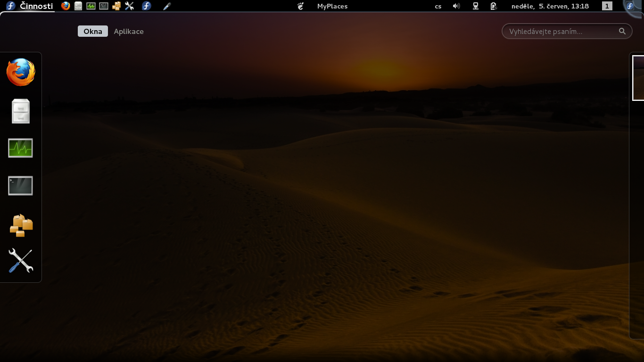Click the terminal icon in the top panel
The image size is (644, 362).
coord(104,6)
